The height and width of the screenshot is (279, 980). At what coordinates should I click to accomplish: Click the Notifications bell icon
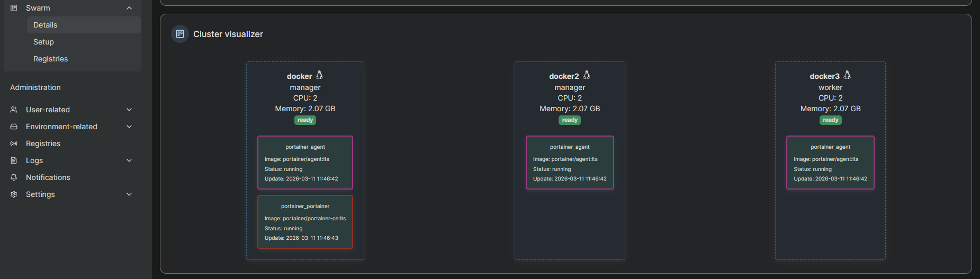[14, 177]
